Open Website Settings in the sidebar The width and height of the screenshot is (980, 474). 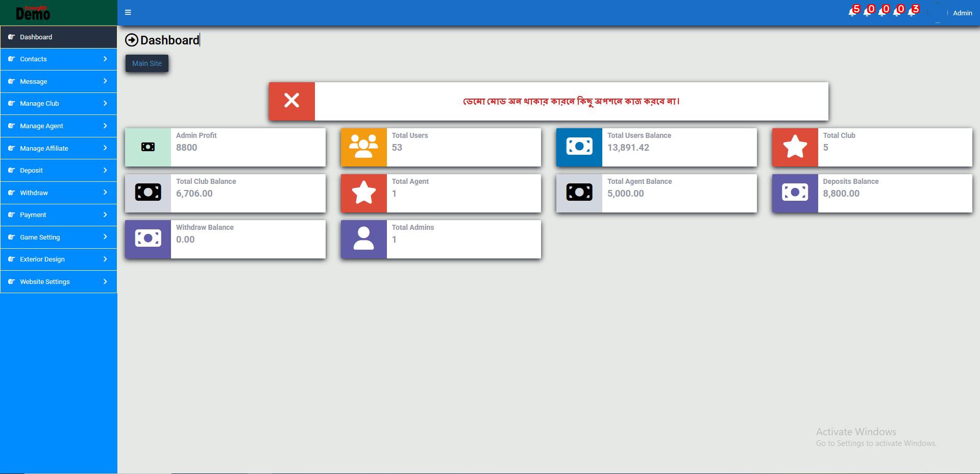(58, 281)
